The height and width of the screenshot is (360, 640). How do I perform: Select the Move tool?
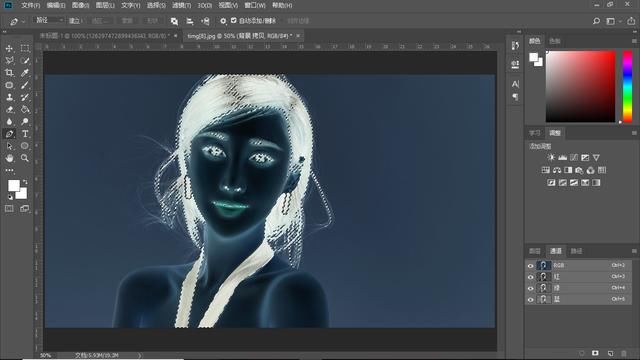pyautogui.click(x=9, y=49)
